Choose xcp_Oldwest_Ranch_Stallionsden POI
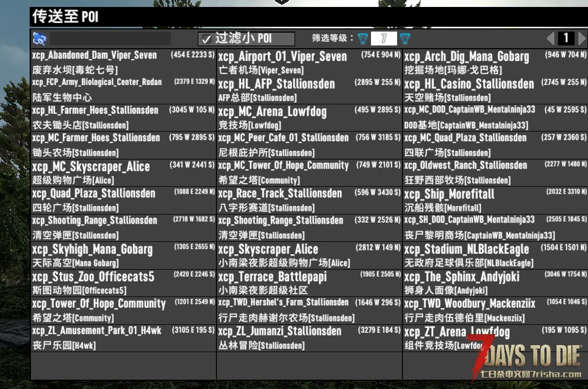 tap(496, 173)
